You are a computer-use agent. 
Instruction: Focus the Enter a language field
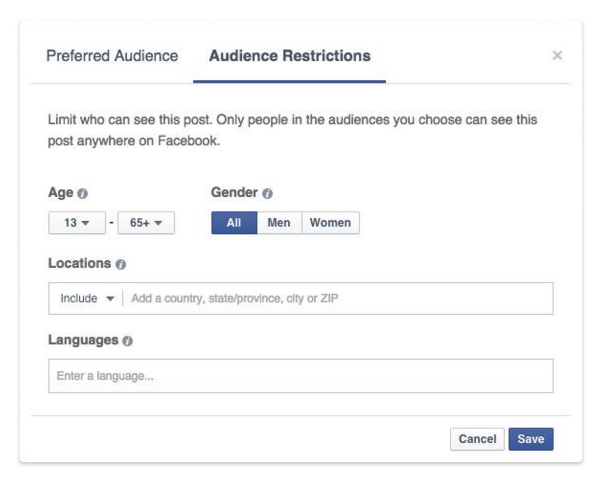click(301, 376)
